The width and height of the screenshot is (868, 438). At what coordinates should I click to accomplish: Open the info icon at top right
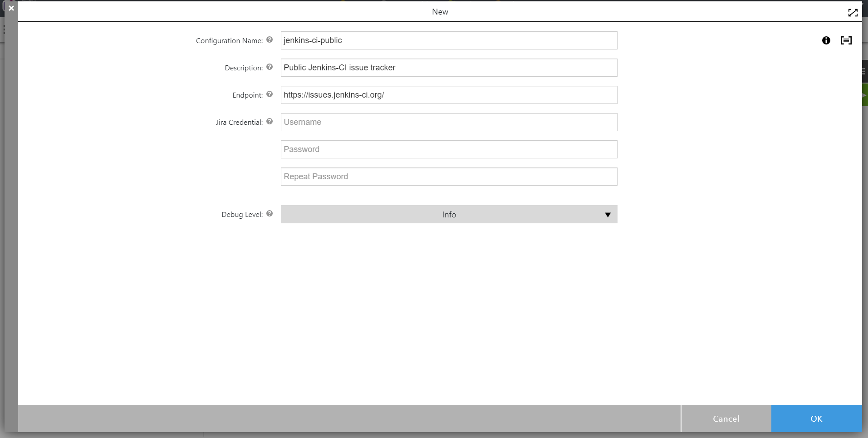coord(826,40)
